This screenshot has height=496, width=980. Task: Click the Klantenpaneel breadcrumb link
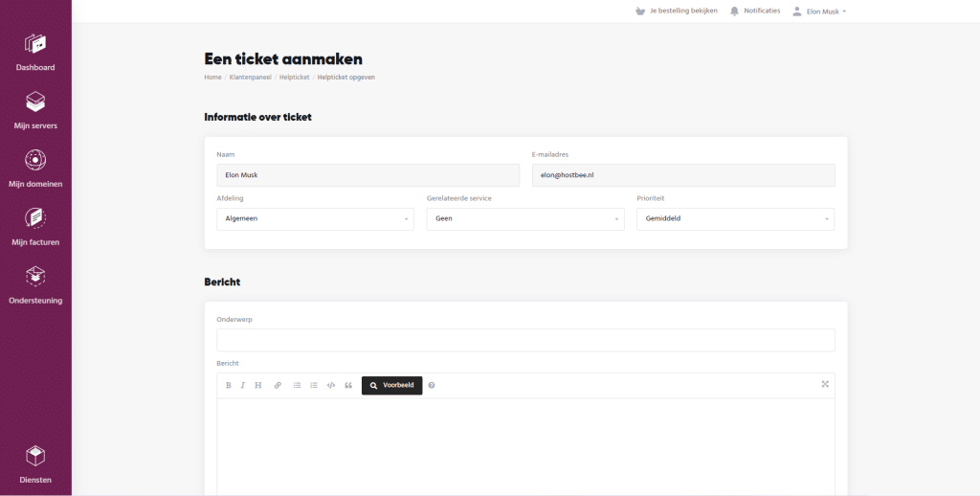click(x=249, y=77)
